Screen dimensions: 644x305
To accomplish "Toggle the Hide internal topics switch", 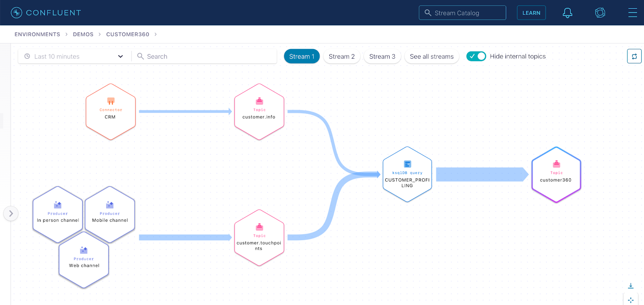I will [x=476, y=56].
